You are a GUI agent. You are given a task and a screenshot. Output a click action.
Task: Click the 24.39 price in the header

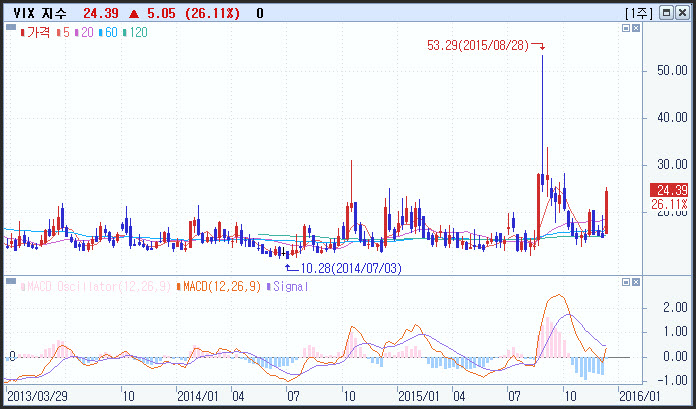[101, 13]
